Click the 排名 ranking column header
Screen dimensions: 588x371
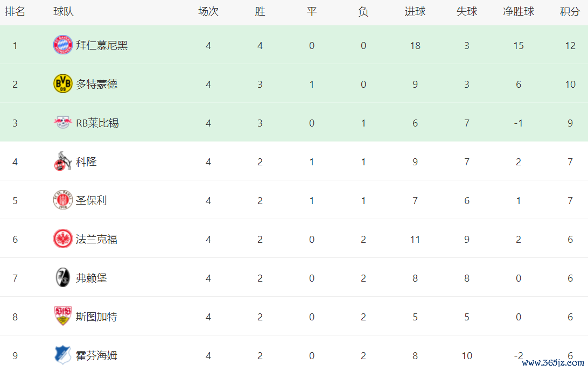[15, 12]
